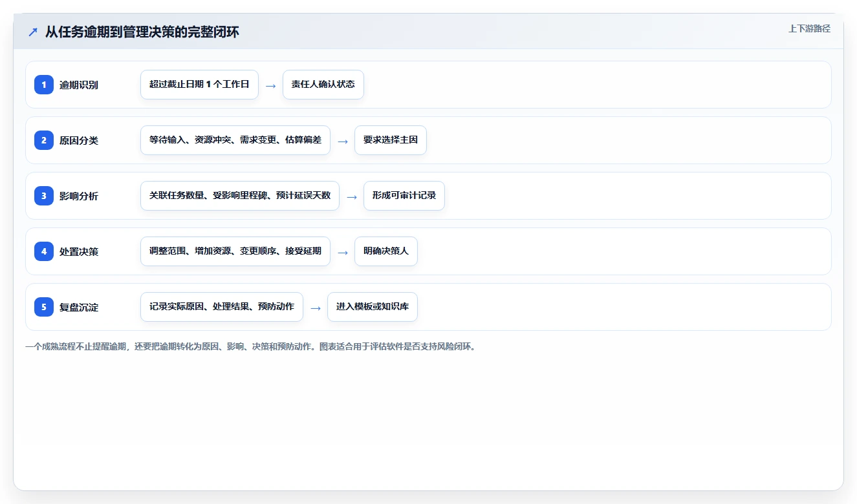857x504 pixels.
Task: Click the 调整范围、增加资源 options box
Action: 235,251
